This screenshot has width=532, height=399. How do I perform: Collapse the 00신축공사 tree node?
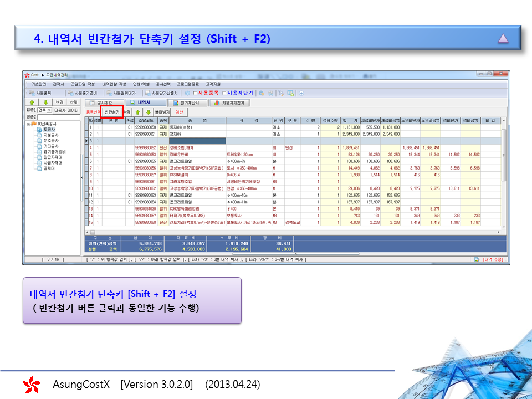[28, 124]
